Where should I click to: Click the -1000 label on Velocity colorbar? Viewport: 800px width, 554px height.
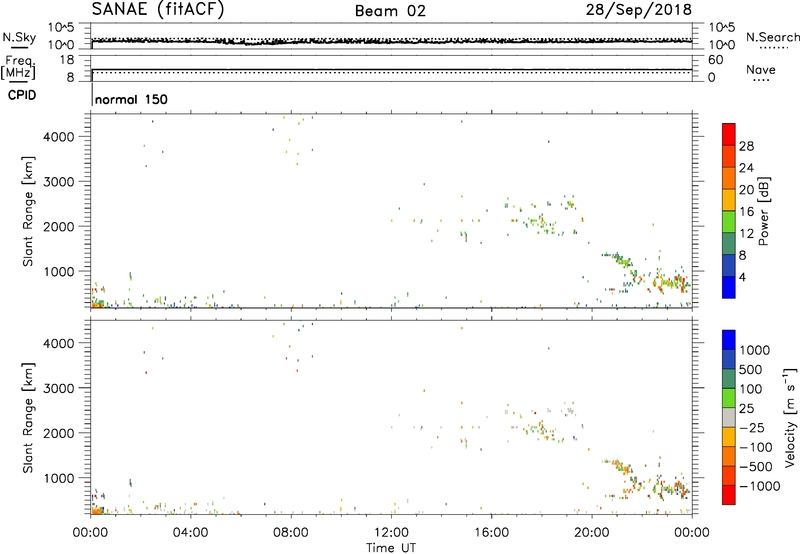(x=760, y=486)
